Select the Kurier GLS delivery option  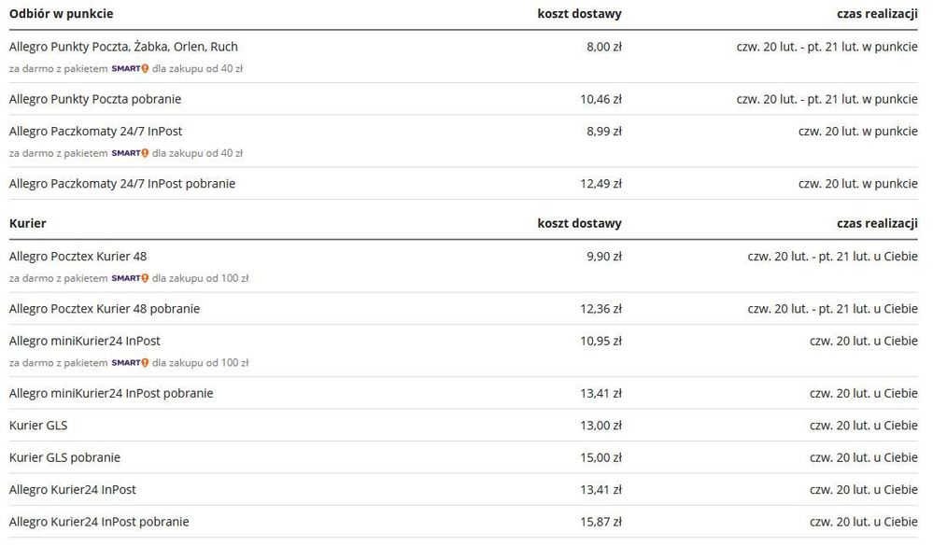click(38, 426)
